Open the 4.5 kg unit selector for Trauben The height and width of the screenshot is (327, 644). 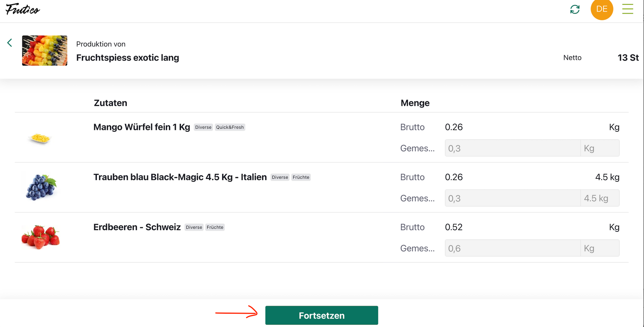click(600, 198)
